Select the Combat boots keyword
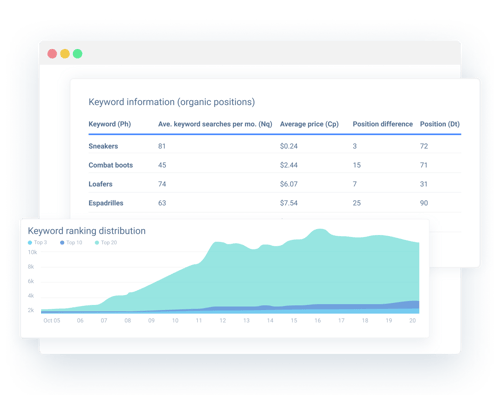 point(111,165)
